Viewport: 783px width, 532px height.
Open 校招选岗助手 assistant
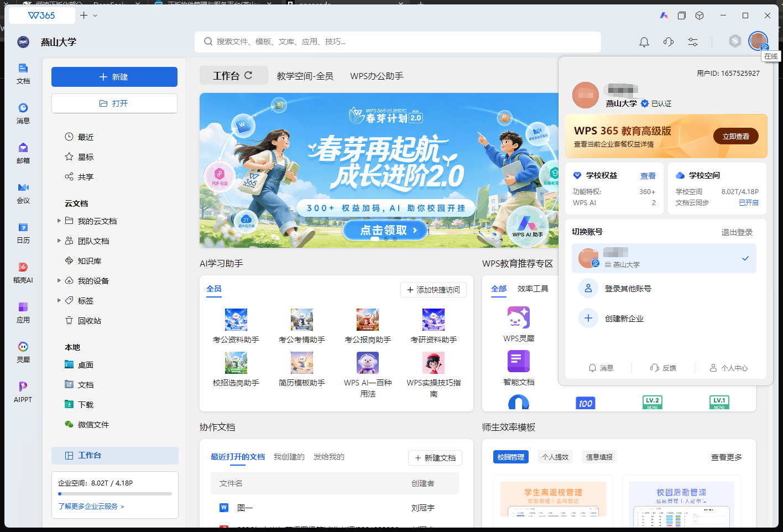point(236,369)
